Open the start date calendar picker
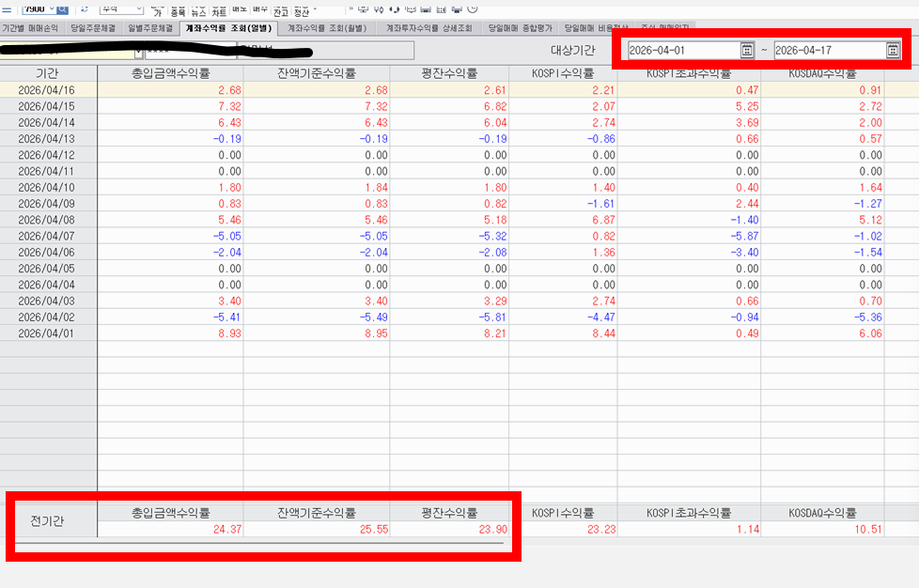This screenshot has height=588, width=919. point(747,50)
